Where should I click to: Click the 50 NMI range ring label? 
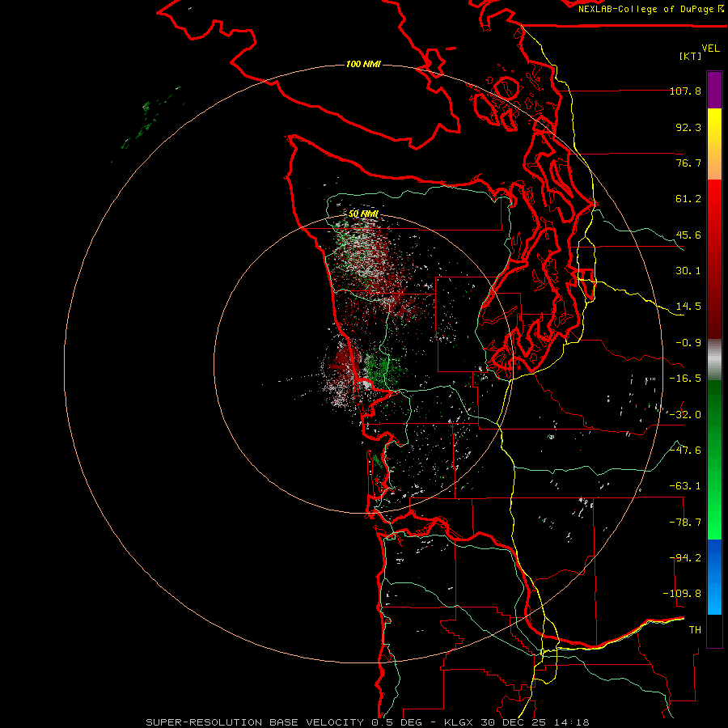point(363,214)
